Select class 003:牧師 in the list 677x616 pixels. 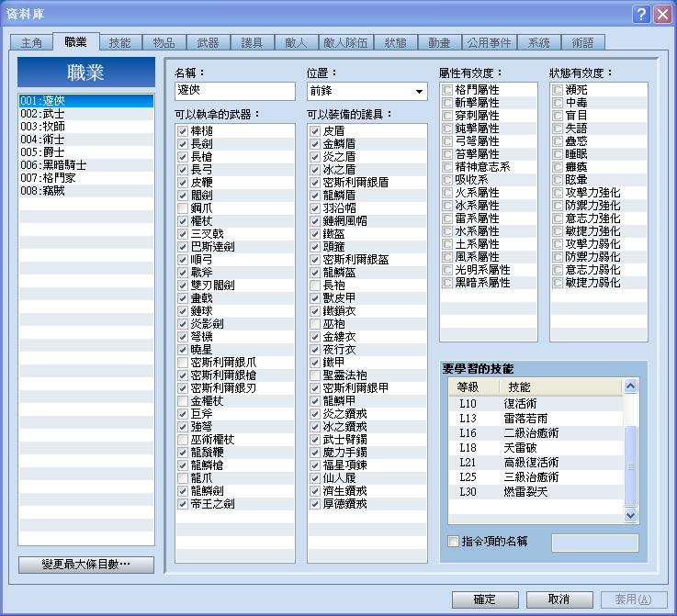[86, 127]
